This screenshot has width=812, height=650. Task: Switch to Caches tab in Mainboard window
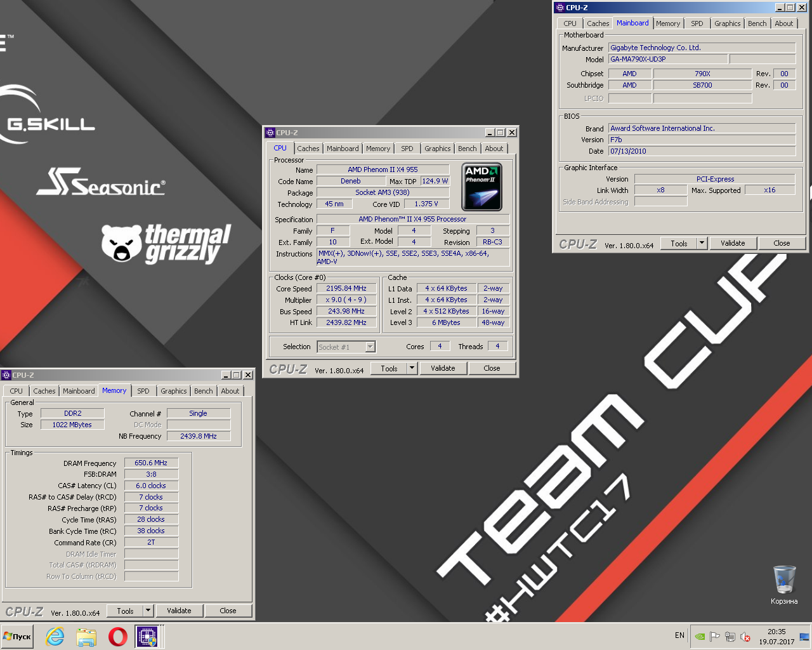point(598,23)
